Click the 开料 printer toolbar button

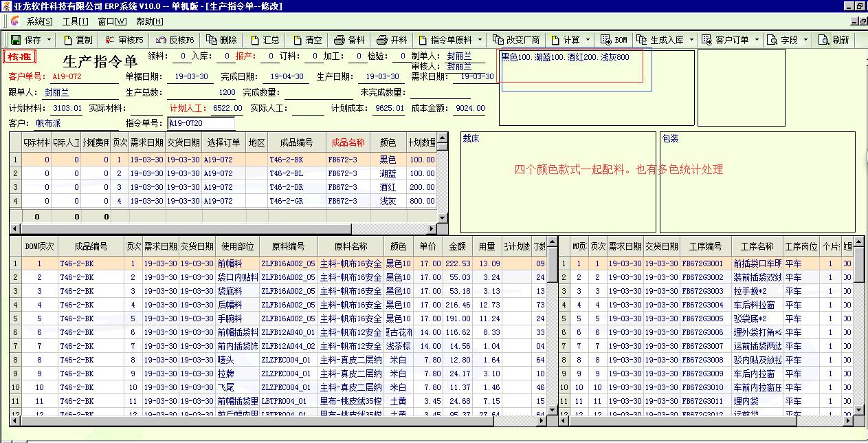point(392,40)
